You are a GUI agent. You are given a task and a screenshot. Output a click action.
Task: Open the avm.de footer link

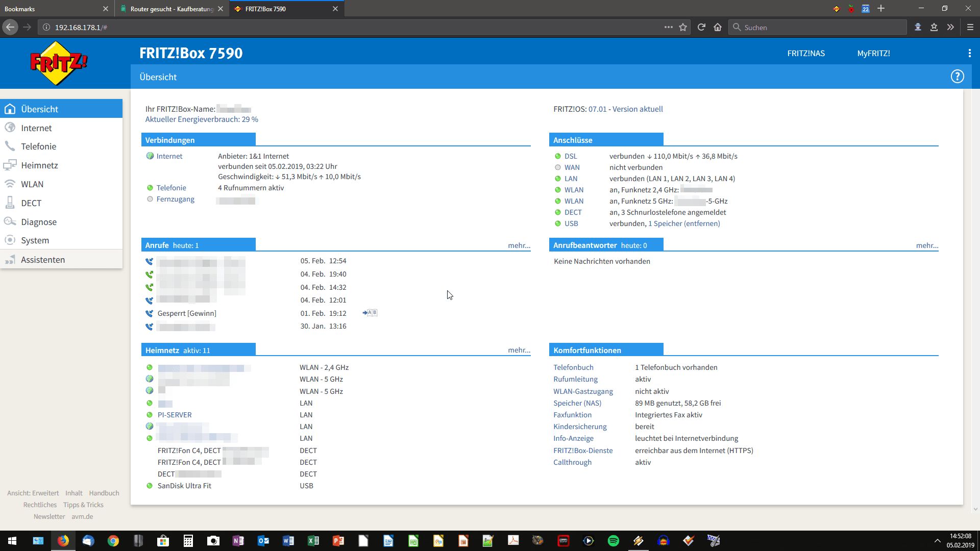[x=82, y=516]
